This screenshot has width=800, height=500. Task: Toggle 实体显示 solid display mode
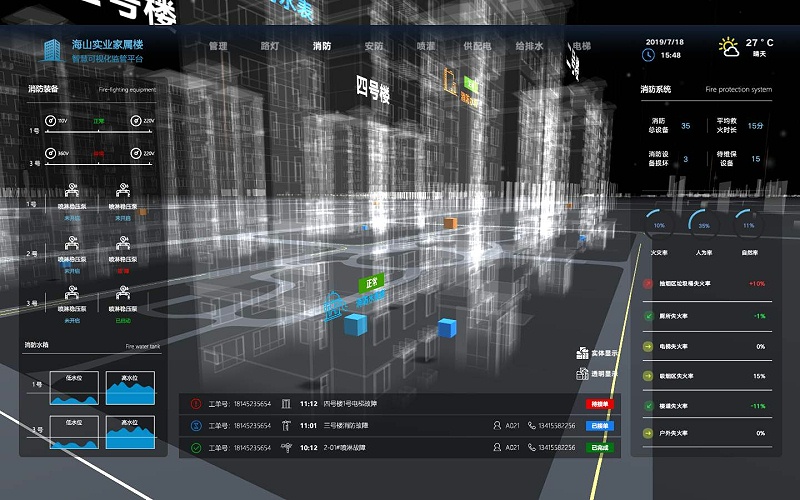597,354
